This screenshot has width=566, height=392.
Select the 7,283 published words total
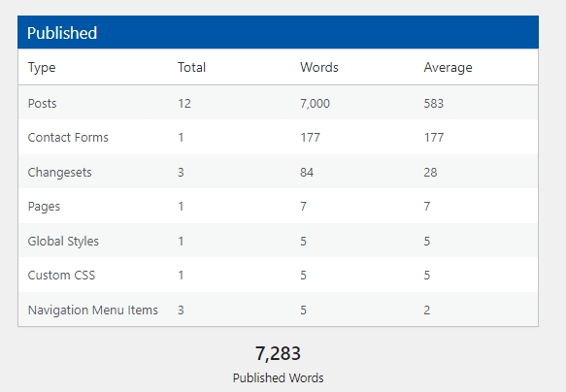coord(278,353)
